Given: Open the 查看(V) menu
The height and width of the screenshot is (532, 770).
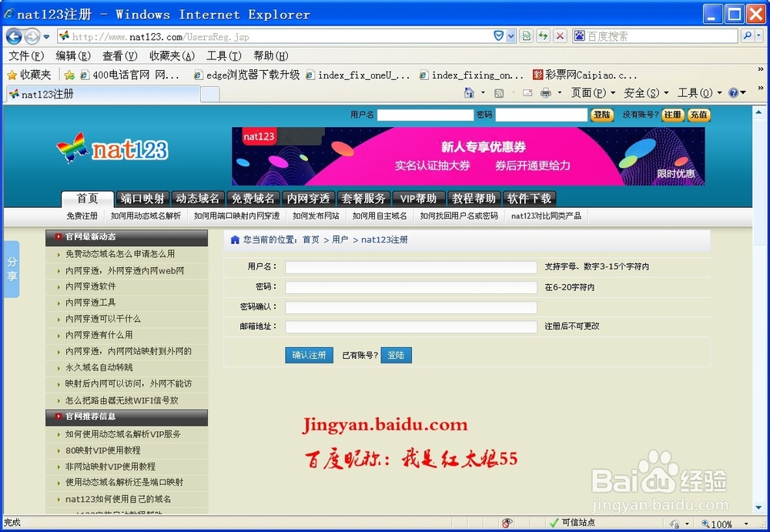Looking at the screenshot, I should coord(120,56).
